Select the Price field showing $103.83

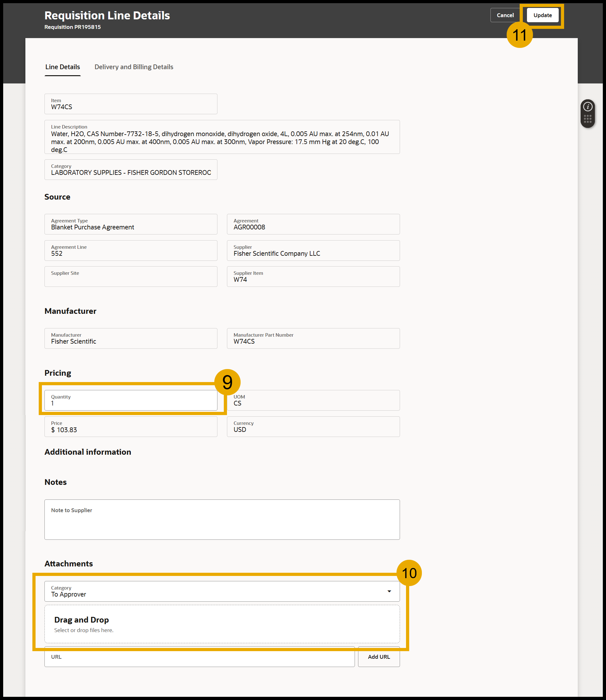131,426
